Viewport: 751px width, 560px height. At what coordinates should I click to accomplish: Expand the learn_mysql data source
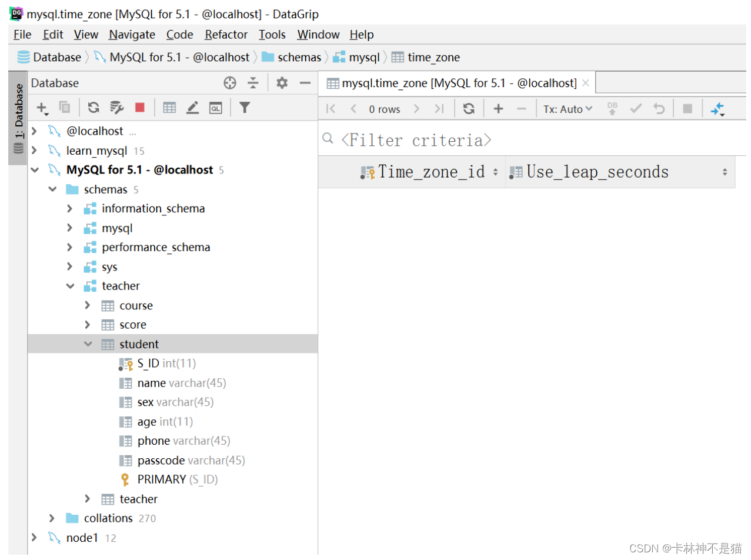pyautogui.click(x=34, y=151)
